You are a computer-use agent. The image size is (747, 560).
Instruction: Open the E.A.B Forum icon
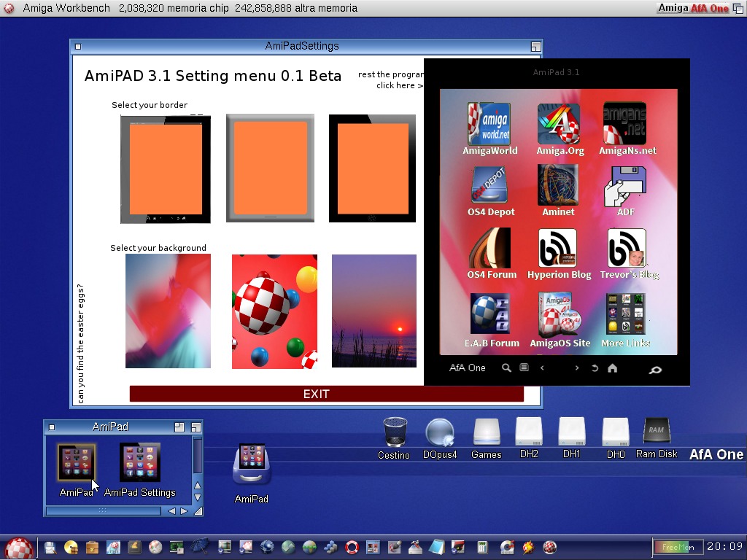coord(490,314)
